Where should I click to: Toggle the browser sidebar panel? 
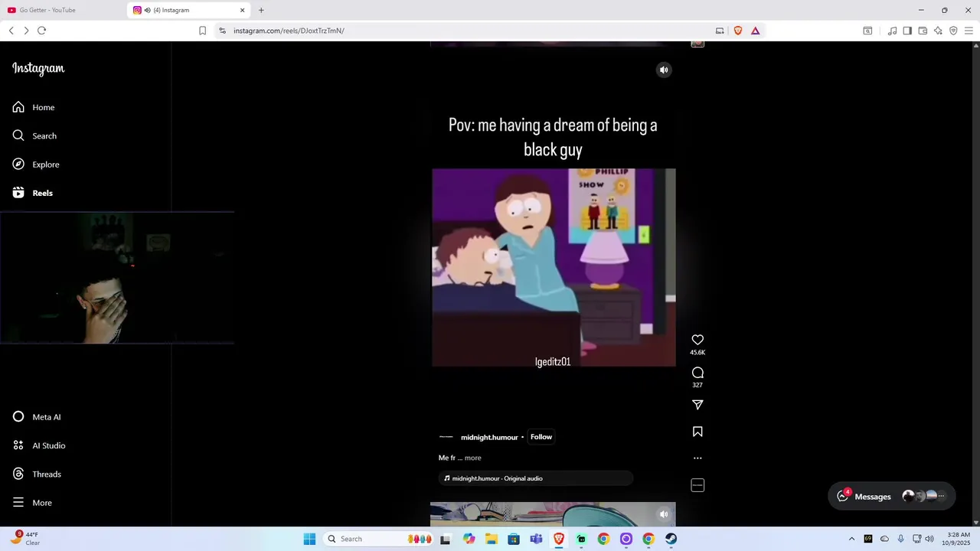coord(907,31)
